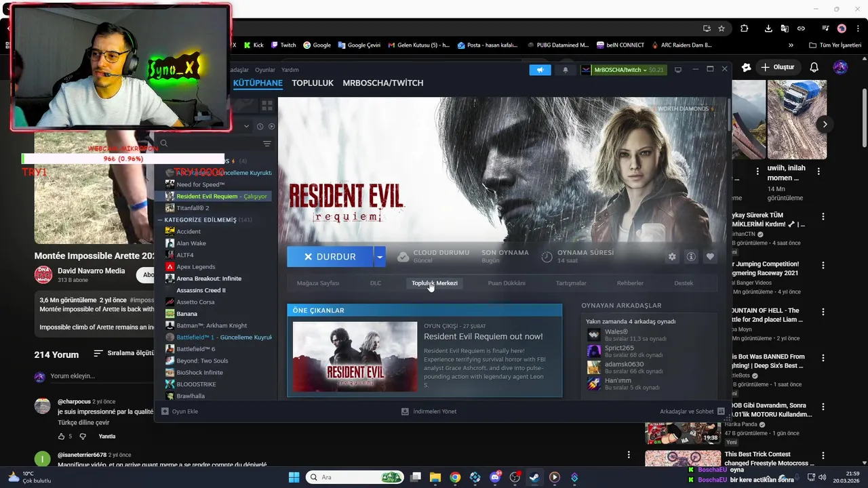Screen dimensions: 868x488
Task: Select Apex Legends in library list
Action: pos(195,266)
